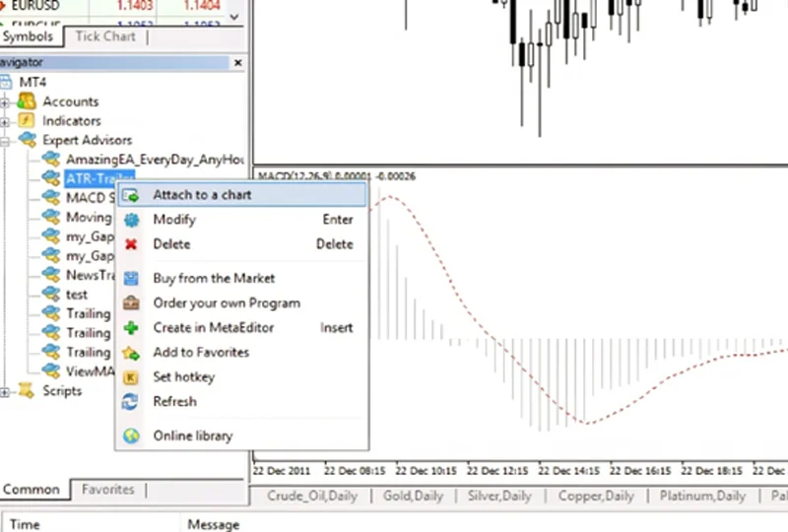788x532 pixels.
Task: Click the Moving expert advisor icon
Action: 51,217
